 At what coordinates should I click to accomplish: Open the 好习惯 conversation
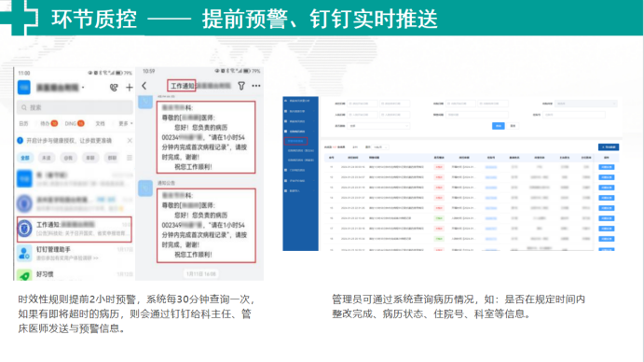click(x=75, y=274)
